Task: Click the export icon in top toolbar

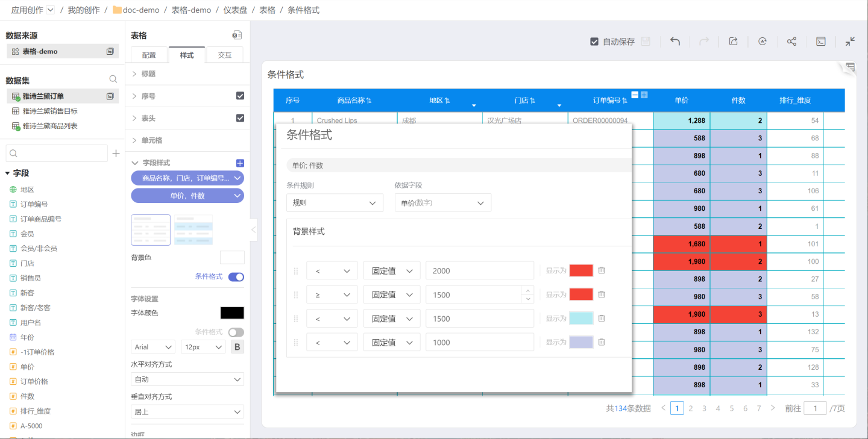Action: tap(733, 42)
